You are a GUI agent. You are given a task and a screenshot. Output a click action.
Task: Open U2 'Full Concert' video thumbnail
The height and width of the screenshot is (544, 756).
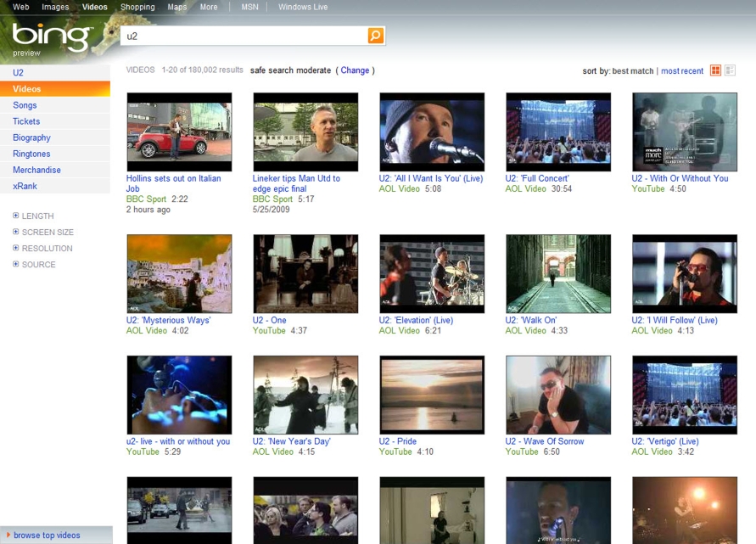[558, 132]
